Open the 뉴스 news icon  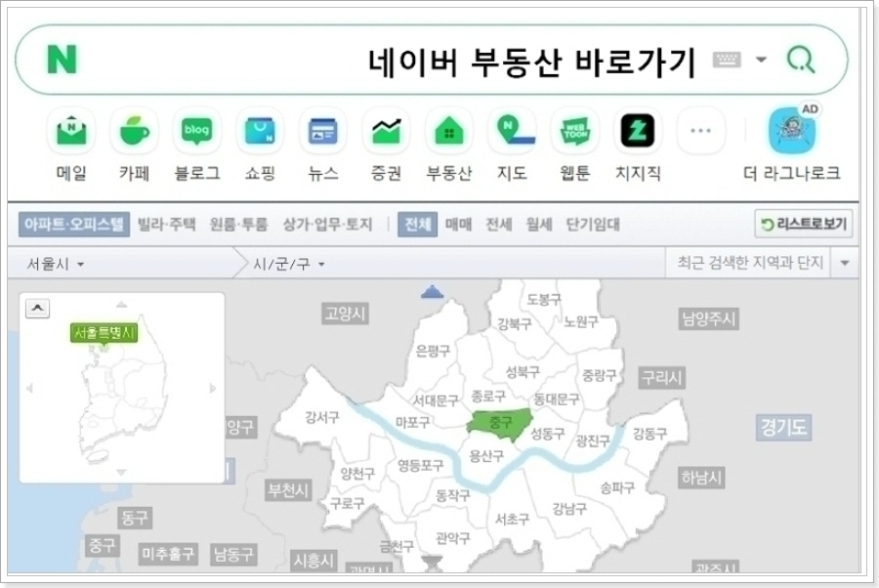pyautogui.click(x=323, y=131)
